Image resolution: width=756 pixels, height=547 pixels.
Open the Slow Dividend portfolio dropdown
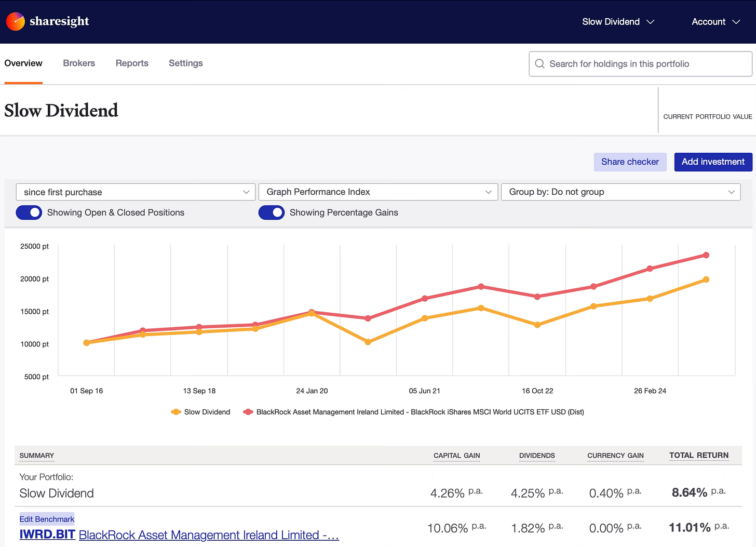coord(618,22)
